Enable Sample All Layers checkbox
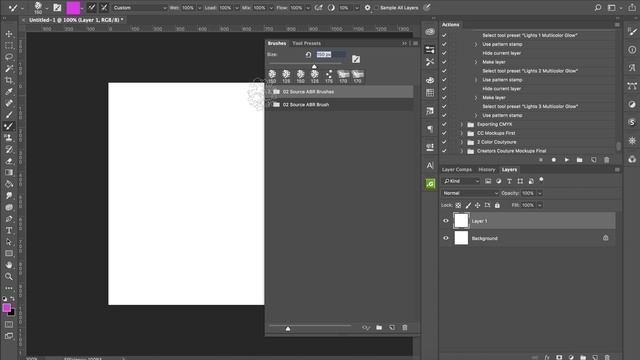The height and width of the screenshot is (360, 640). pyautogui.click(x=376, y=8)
